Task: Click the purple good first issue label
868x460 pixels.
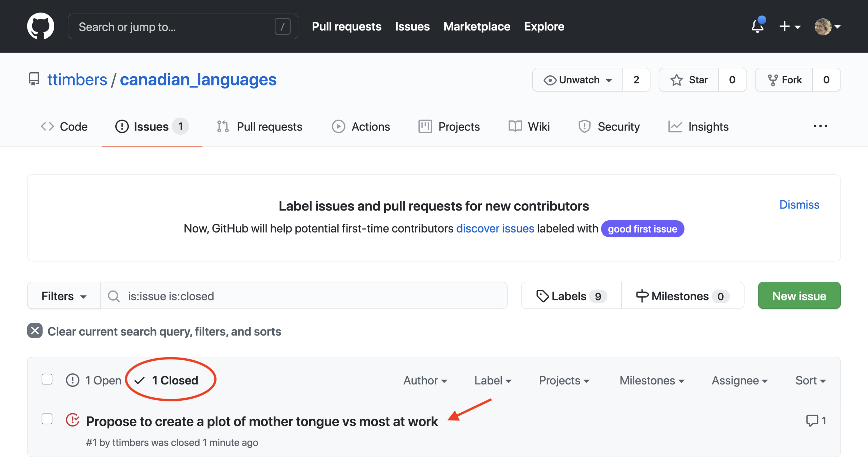Action: (x=642, y=229)
